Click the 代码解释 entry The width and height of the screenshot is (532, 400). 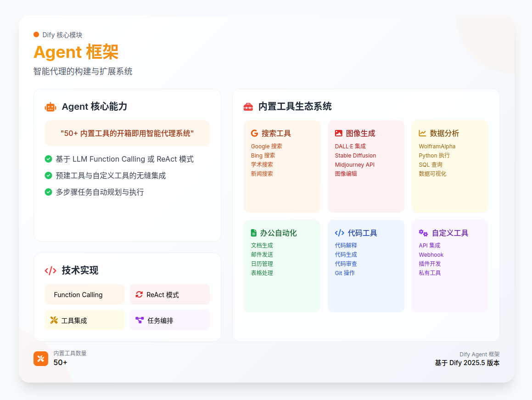click(346, 246)
